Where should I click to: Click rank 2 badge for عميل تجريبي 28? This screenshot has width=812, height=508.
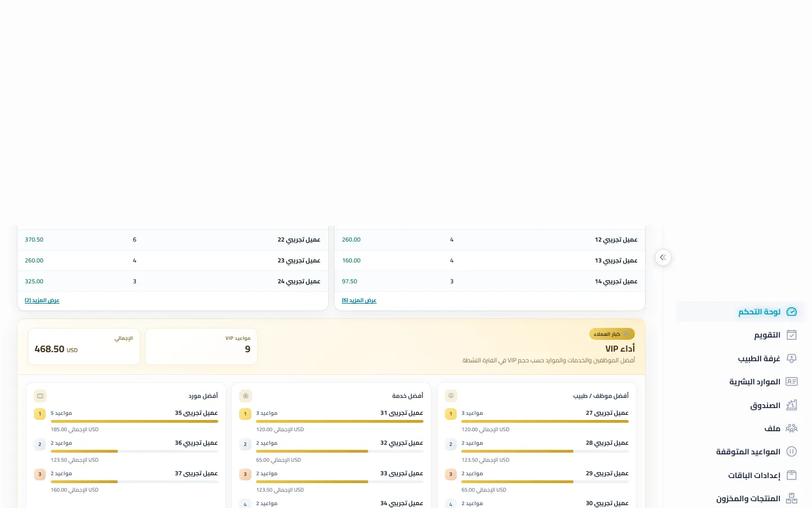pos(451,444)
